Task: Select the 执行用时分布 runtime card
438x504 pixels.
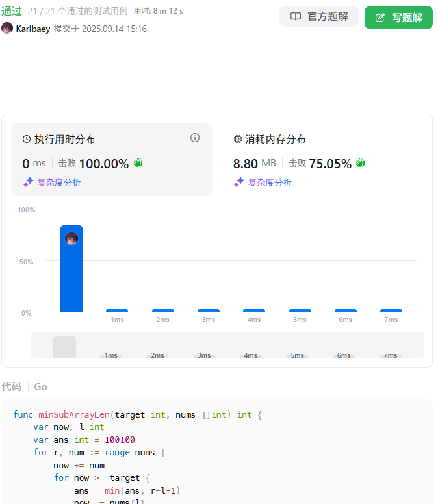Action: pyautogui.click(x=112, y=160)
